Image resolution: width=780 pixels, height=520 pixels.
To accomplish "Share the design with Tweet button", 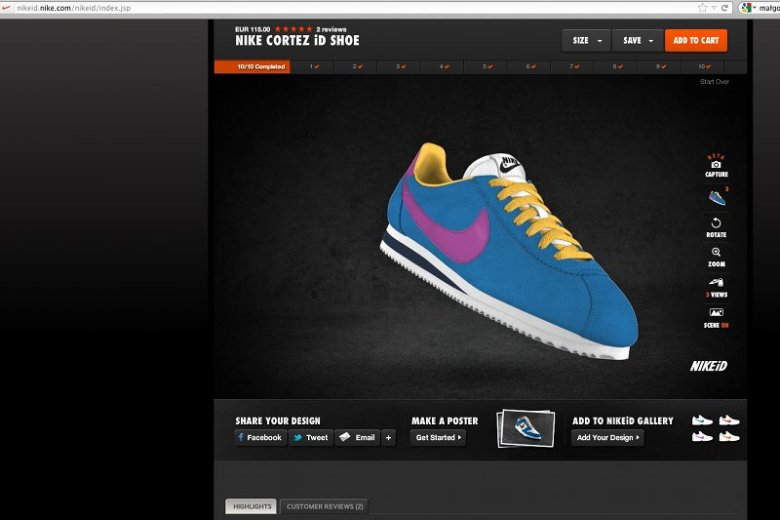I will [311, 437].
